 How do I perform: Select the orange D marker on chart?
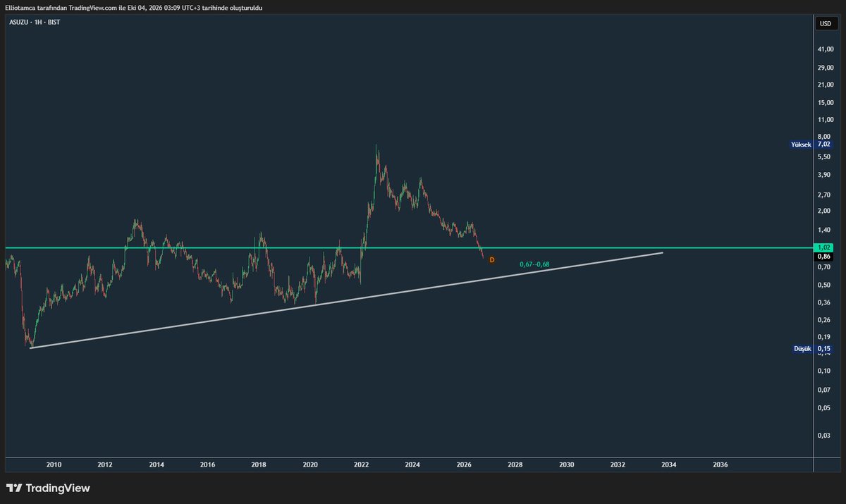[x=492, y=260]
